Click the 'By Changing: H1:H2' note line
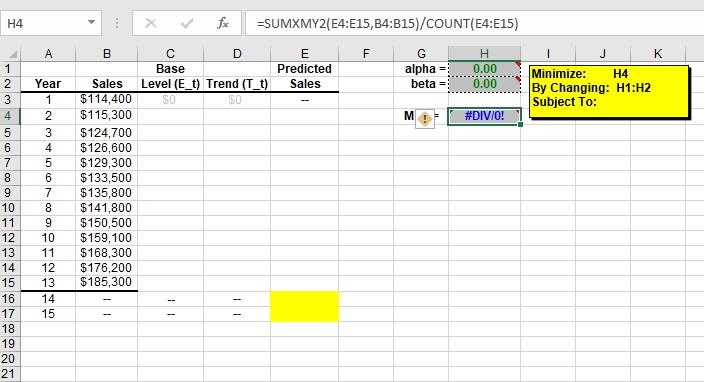 point(591,87)
